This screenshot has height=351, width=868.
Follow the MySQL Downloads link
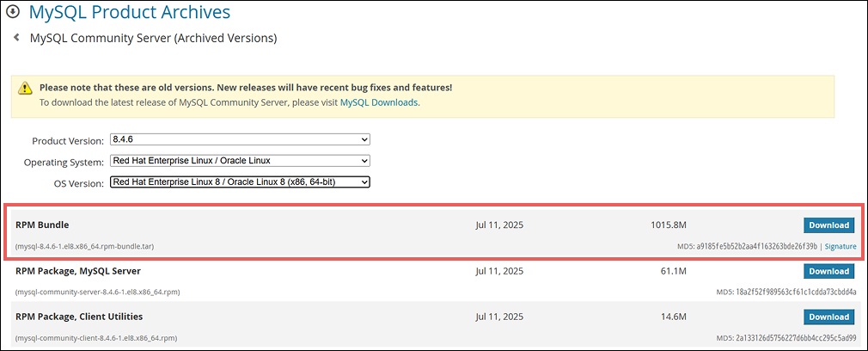379,102
